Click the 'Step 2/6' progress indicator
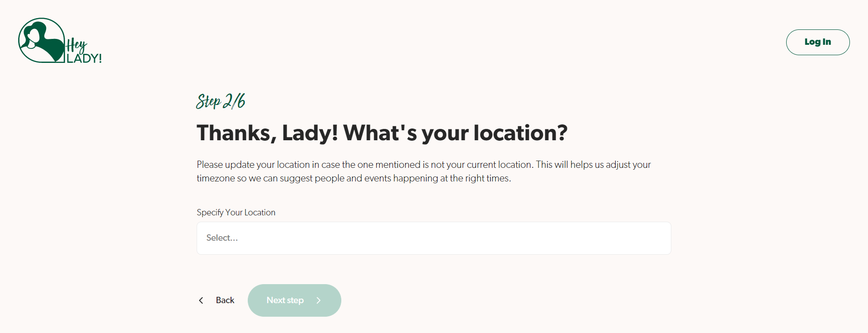Screen dimensions: 868x333 [x=221, y=101]
